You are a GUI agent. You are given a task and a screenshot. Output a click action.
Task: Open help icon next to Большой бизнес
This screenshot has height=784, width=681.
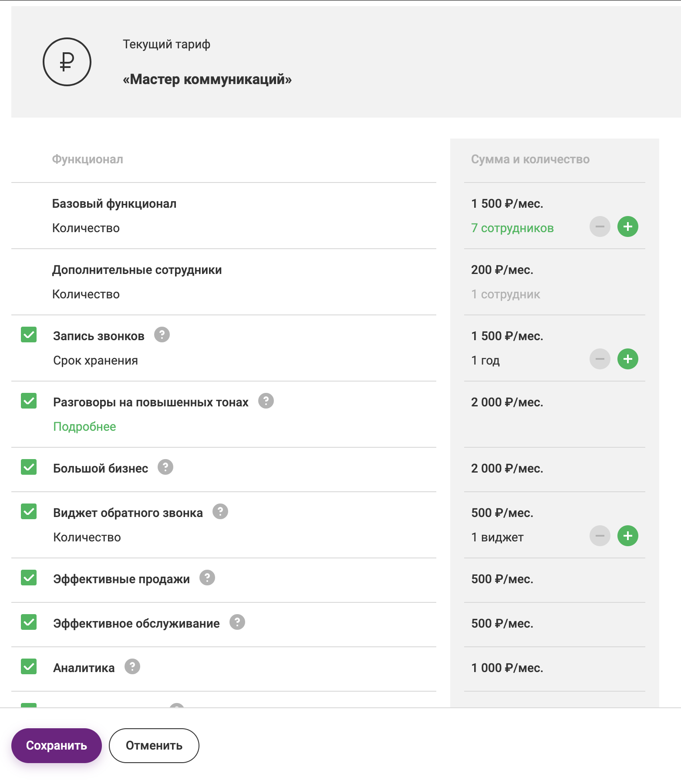pos(165,467)
